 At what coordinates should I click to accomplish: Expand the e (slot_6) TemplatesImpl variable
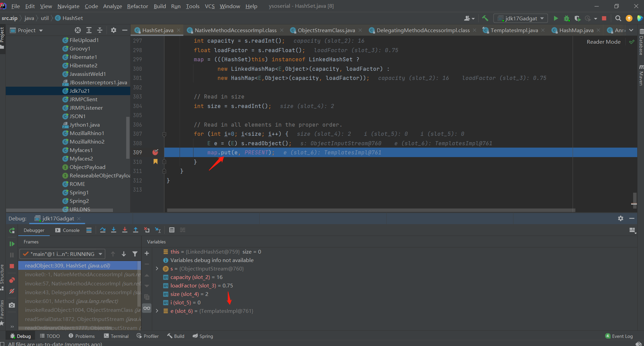157,311
